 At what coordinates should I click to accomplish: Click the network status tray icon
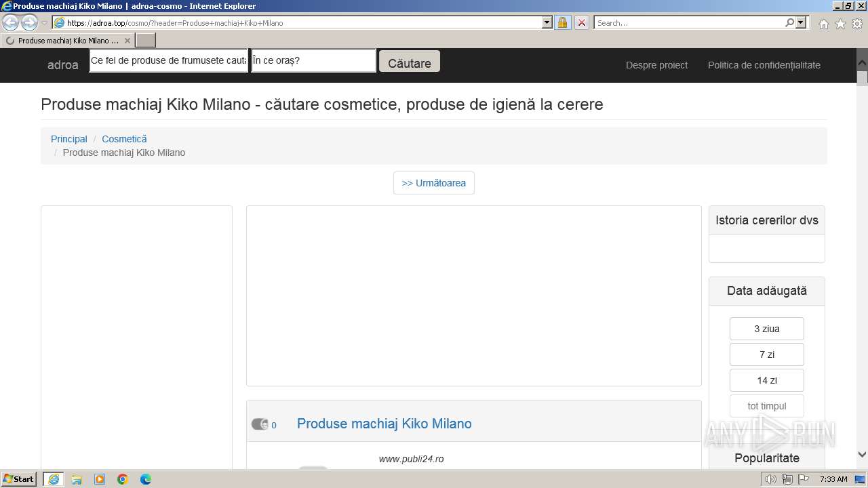pos(787,479)
